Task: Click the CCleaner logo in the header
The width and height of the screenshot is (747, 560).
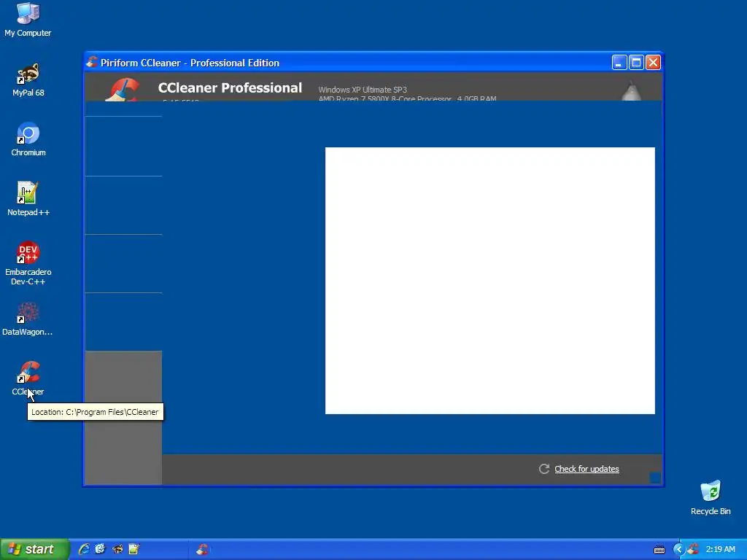Action: pyautogui.click(x=123, y=90)
